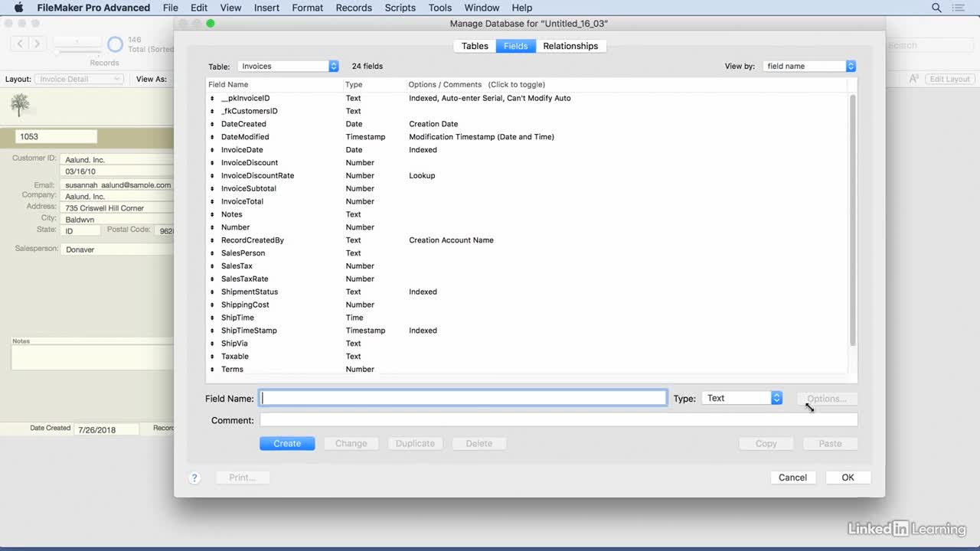Select the ShipTimeStamp field row
This screenshot has width=980, height=551.
[527, 331]
